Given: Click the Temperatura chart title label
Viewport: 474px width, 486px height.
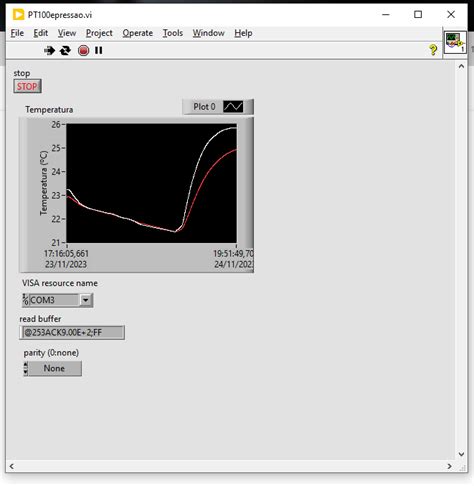Looking at the screenshot, I should [49, 110].
